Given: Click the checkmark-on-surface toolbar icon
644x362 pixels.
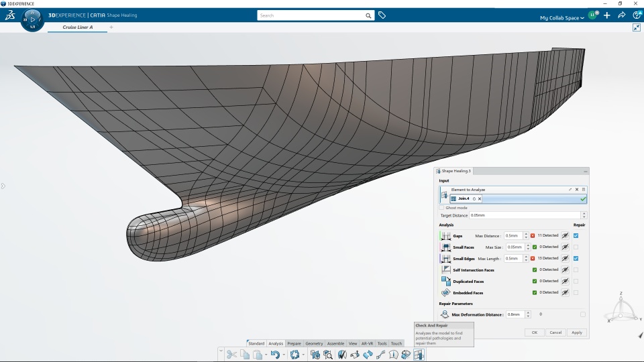Looking at the screenshot, I should (x=341, y=355).
